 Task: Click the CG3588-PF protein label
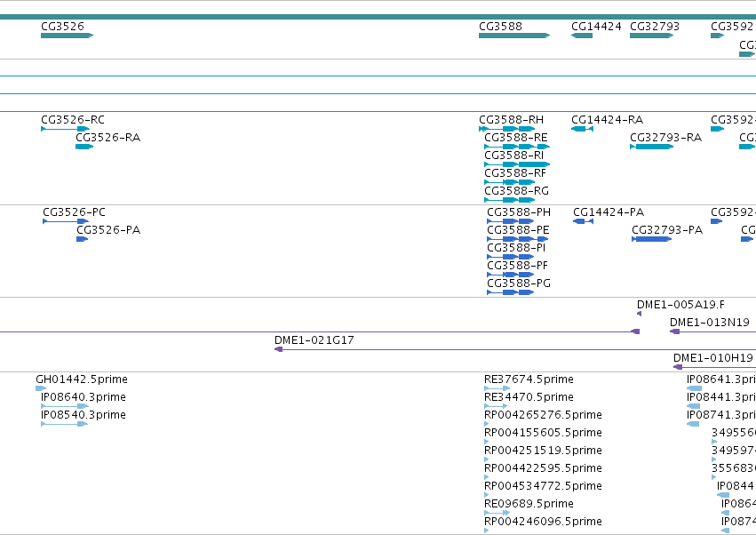click(x=517, y=266)
